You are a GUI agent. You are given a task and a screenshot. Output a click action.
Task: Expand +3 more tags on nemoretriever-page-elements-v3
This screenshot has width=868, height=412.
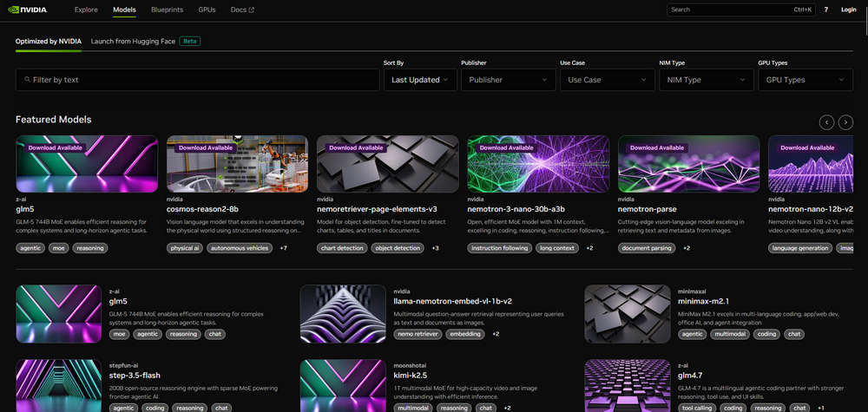tap(435, 248)
